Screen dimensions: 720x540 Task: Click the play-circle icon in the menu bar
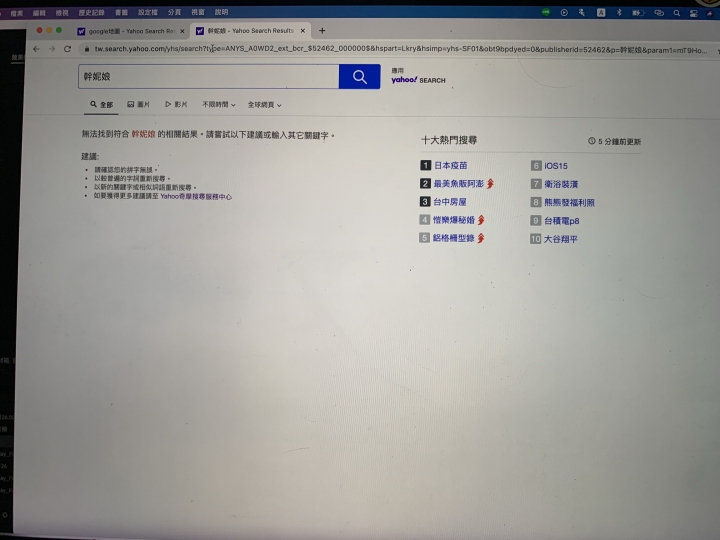[x=564, y=13]
